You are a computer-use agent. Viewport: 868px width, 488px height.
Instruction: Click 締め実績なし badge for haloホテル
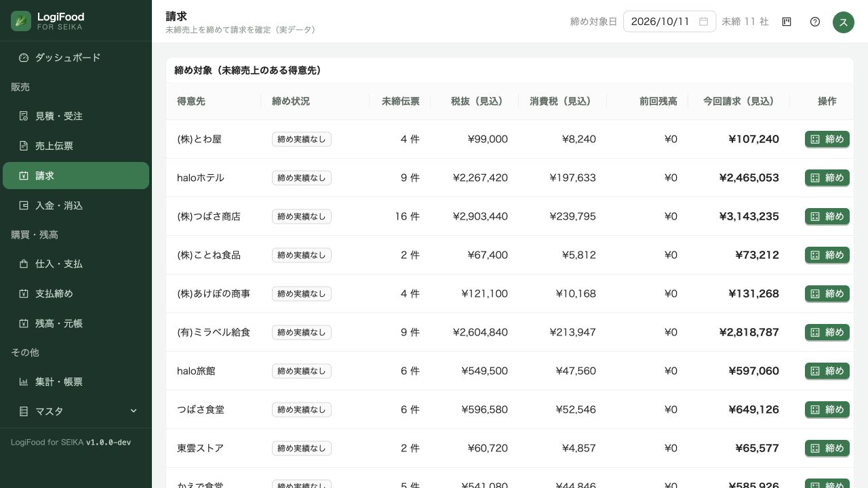(x=302, y=178)
